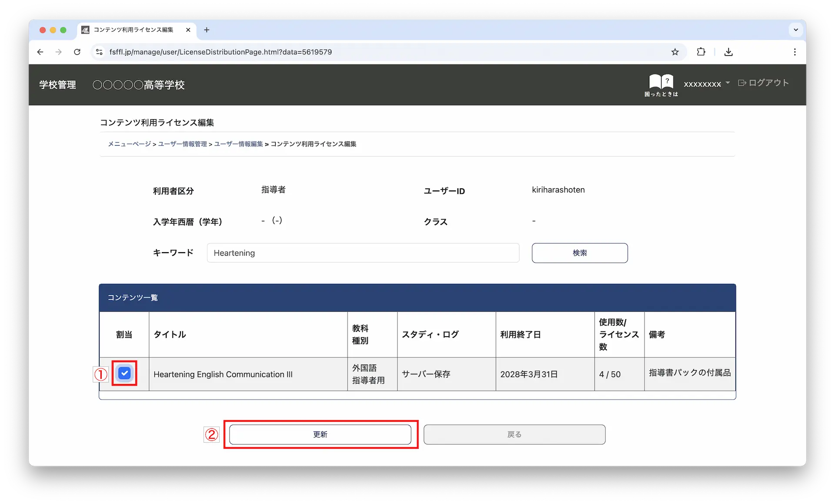Open downloads icon in toolbar

click(x=728, y=52)
